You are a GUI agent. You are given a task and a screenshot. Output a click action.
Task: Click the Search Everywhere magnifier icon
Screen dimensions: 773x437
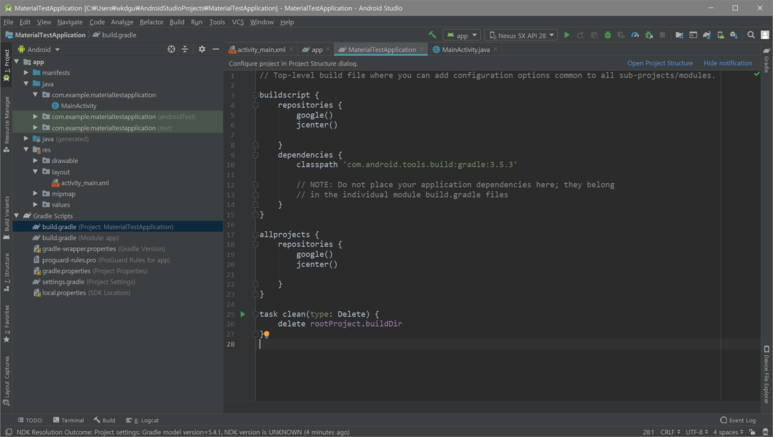click(x=751, y=35)
